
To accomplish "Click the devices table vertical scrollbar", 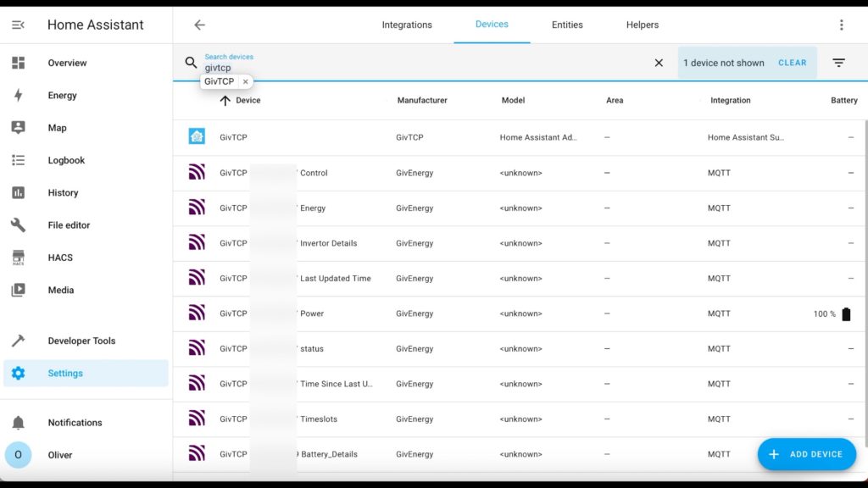I will (865, 282).
